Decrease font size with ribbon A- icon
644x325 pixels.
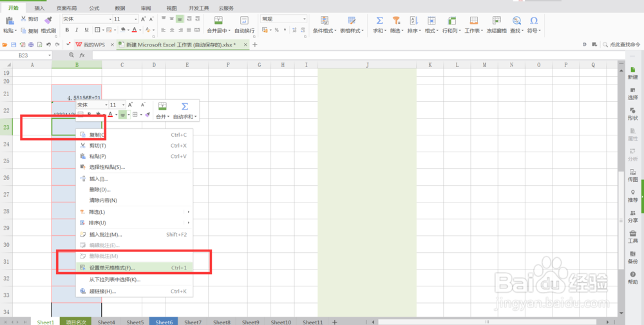pyautogui.click(x=151, y=19)
